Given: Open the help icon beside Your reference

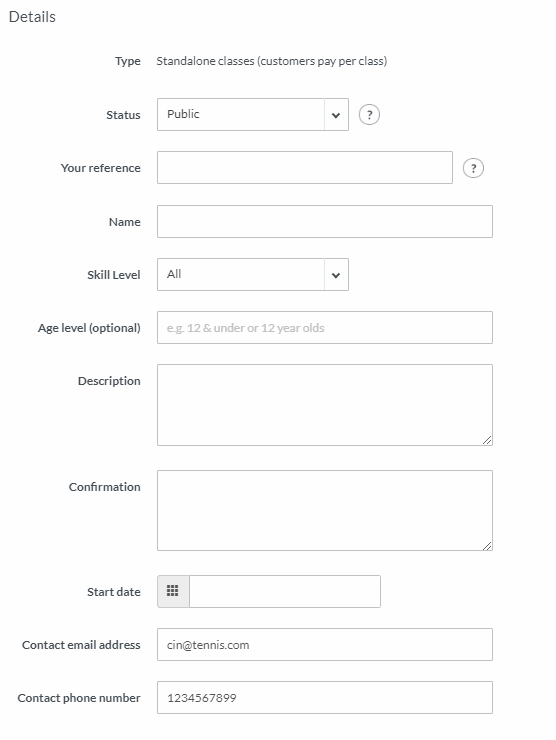Looking at the screenshot, I should pyautogui.click(x=473, y=168).
